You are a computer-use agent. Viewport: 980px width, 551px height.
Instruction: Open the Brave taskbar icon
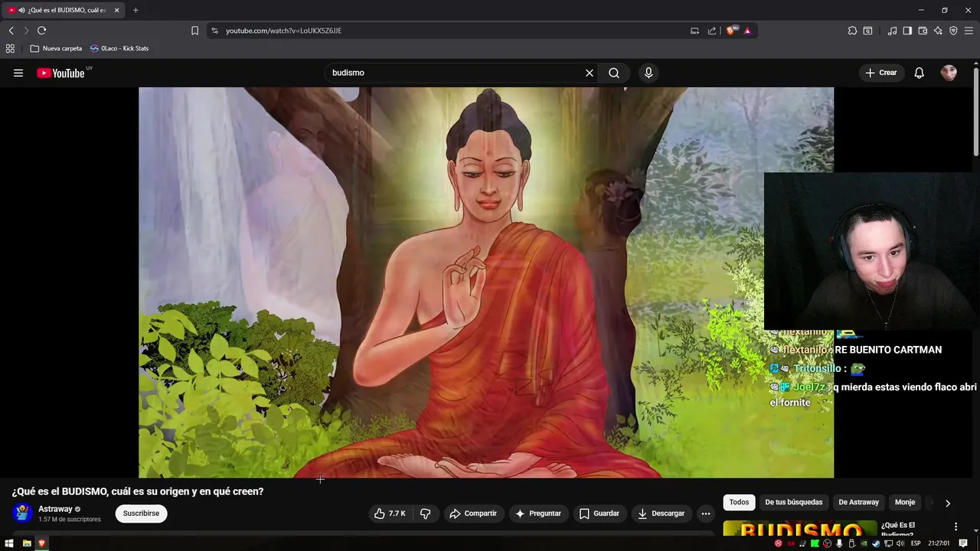coord(42,543)
